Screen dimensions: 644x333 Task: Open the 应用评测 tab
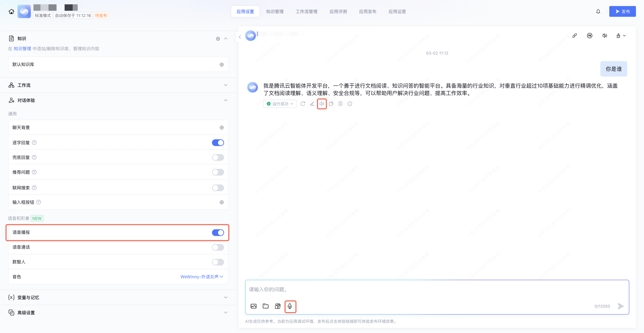[x=338, y=12]
